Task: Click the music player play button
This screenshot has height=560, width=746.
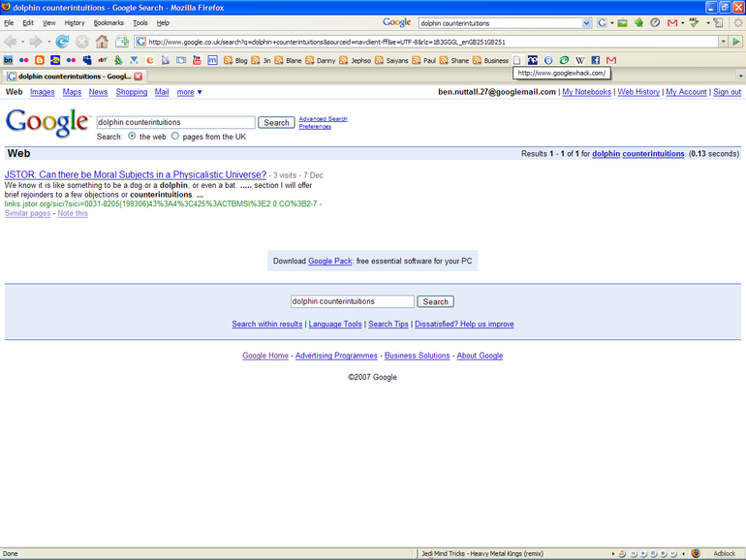Action: click(643, 553)
